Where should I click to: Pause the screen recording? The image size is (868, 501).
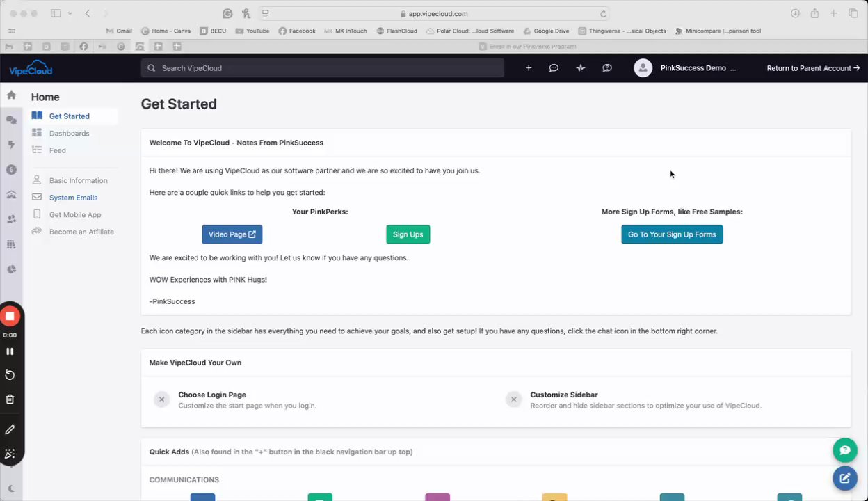coord(10,351)
